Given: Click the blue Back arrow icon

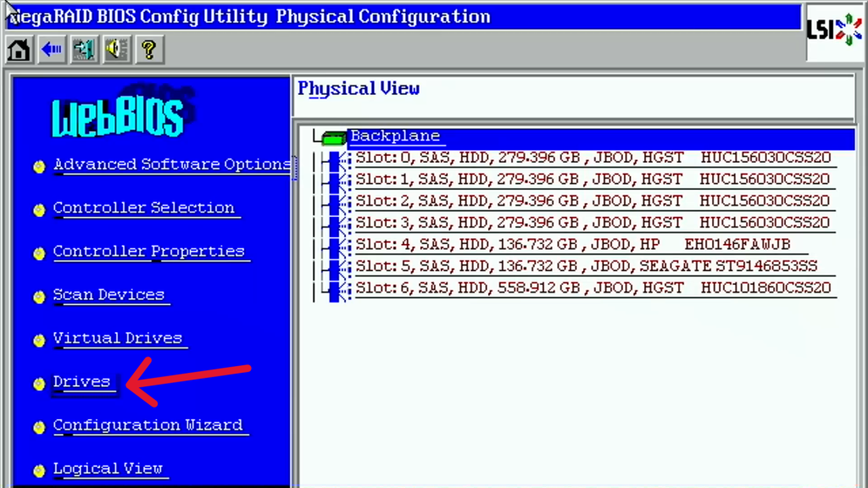Looking at the screenshot, I should pos(52,50).
